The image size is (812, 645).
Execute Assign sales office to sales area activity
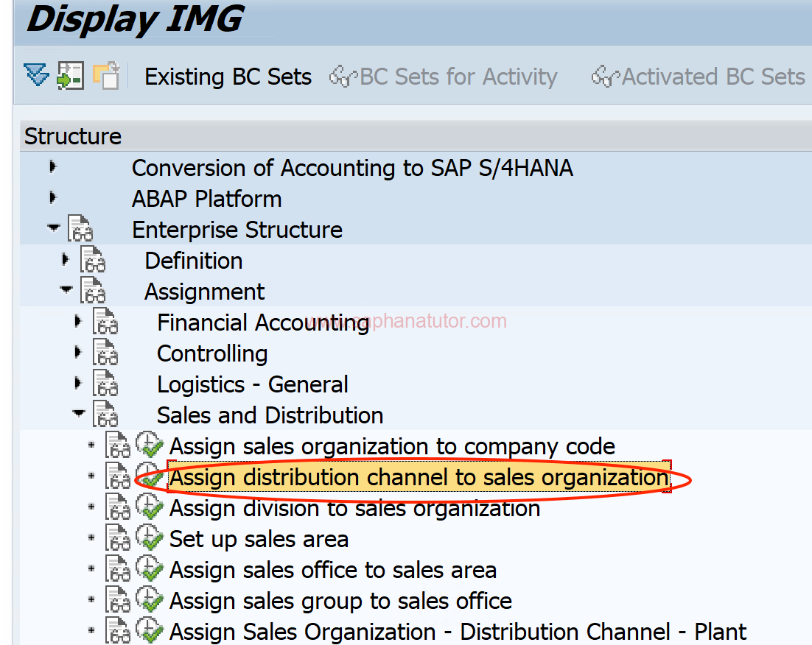[x=150, y=568]
